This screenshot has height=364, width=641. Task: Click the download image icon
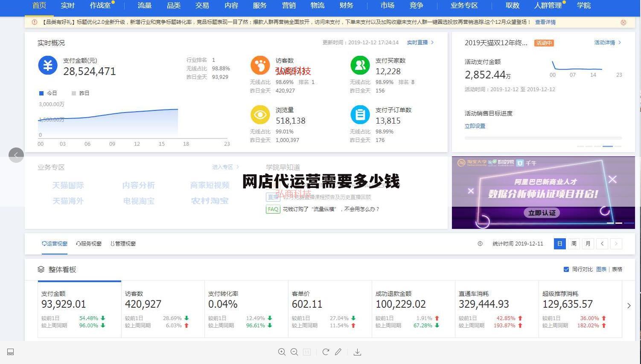click(358, 352)
